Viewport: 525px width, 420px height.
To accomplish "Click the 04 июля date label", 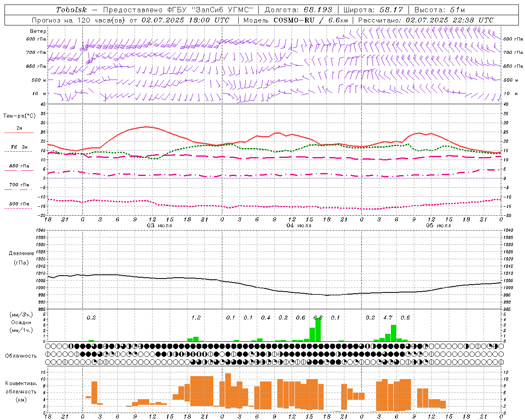I will [299, 226].
